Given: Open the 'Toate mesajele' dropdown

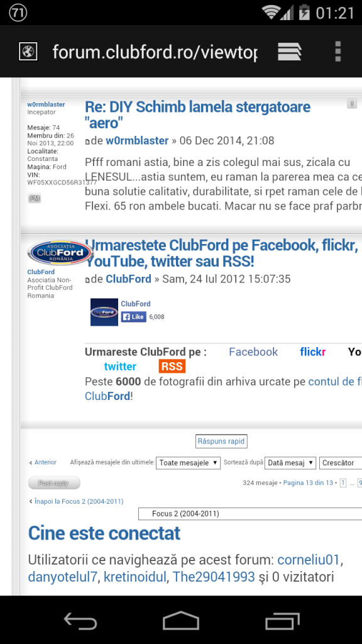Looking at the screenshot, I should (x=189, y=462).
